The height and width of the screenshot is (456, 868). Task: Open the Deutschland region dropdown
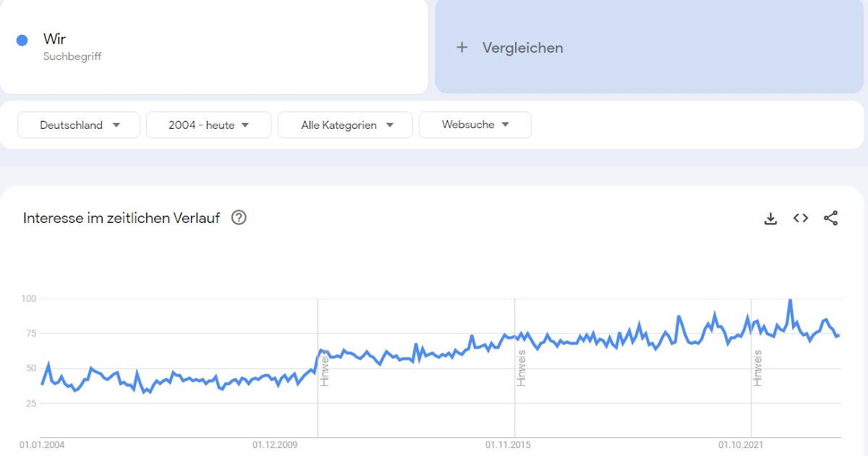(79, 125)
